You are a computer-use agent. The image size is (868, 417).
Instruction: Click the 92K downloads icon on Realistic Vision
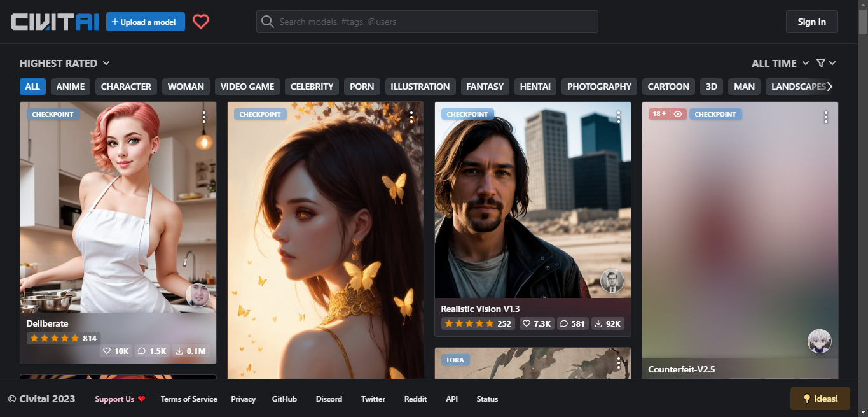598,323
